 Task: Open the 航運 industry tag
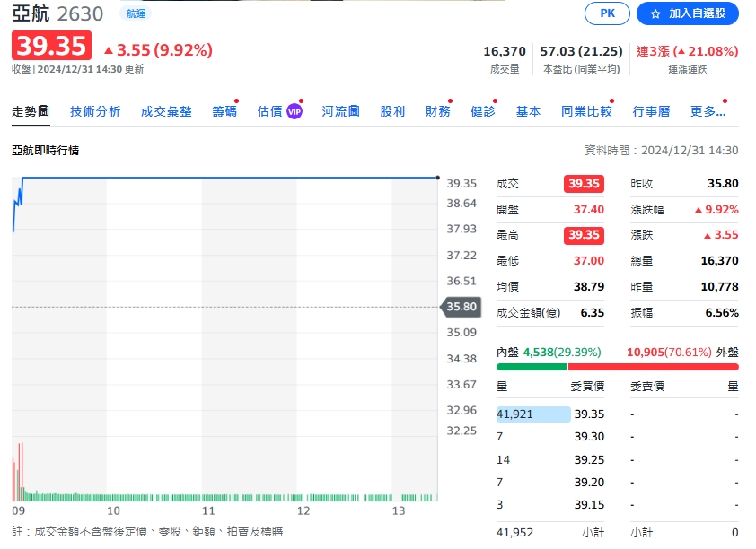click(x=135, y=13)
